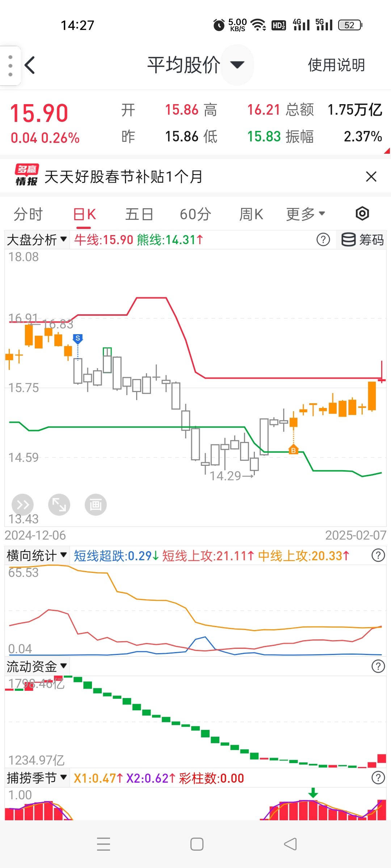Switch to the 周K tab
The image size is (391, 868).
(x=251, y=214)
